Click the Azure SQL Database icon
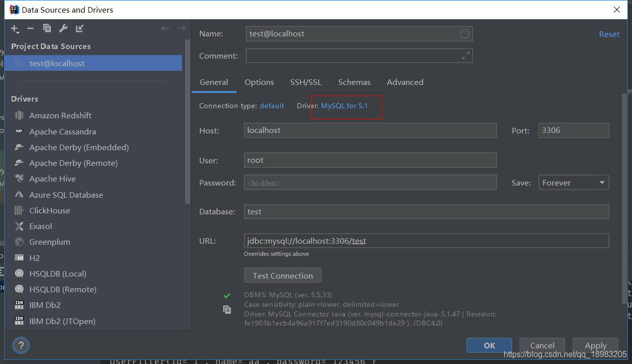632x364 pixels. (x=19, y=195)
